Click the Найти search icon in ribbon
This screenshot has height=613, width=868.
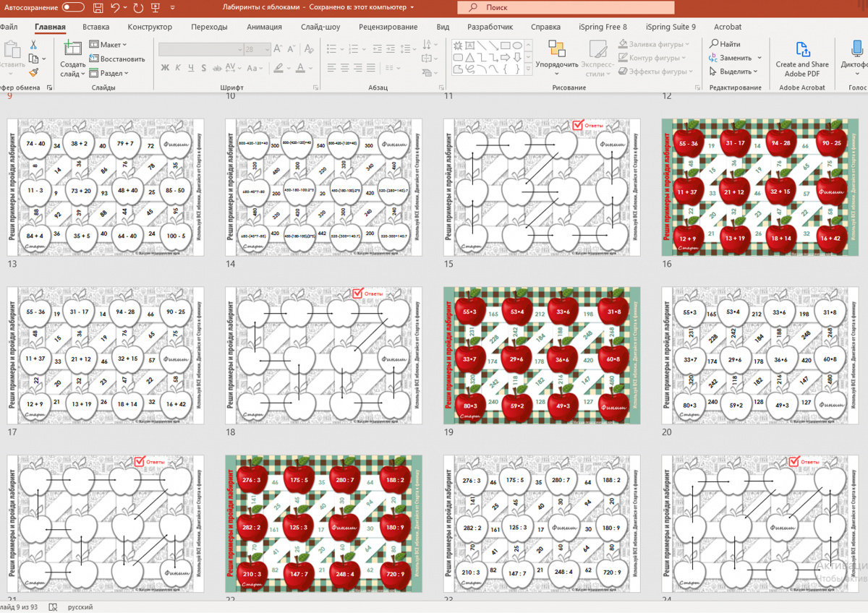[x=725, y=44]
